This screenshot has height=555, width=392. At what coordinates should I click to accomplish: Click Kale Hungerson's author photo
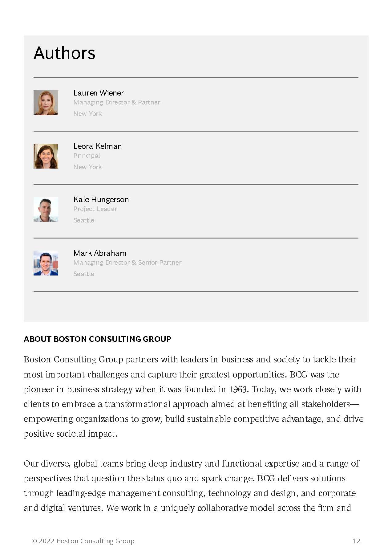point(46,210)
